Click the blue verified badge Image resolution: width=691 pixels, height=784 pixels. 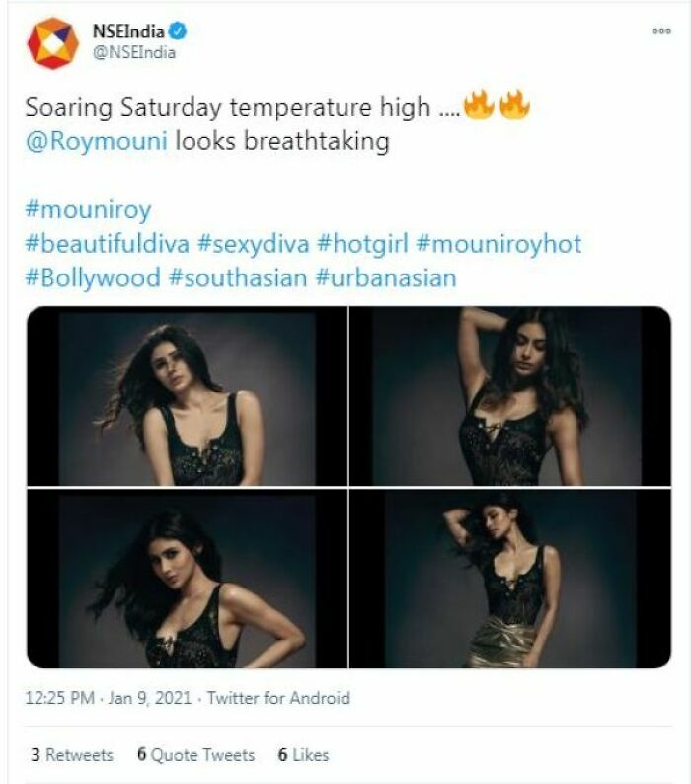179,32
